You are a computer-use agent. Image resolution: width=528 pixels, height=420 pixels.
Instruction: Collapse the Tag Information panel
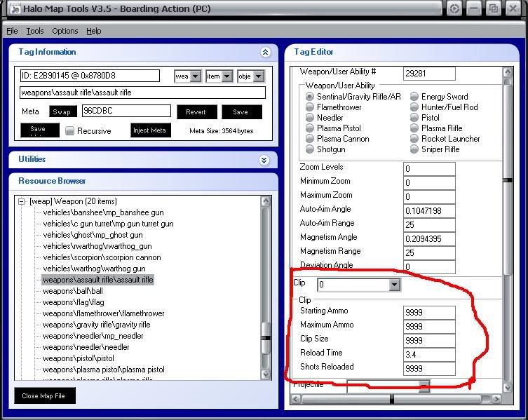[x=265, y=52]
